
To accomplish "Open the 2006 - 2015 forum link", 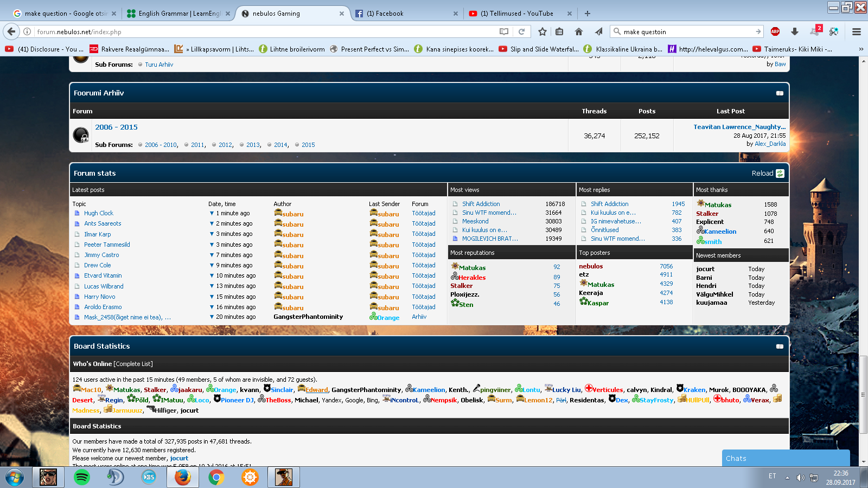I will point(116,127).
